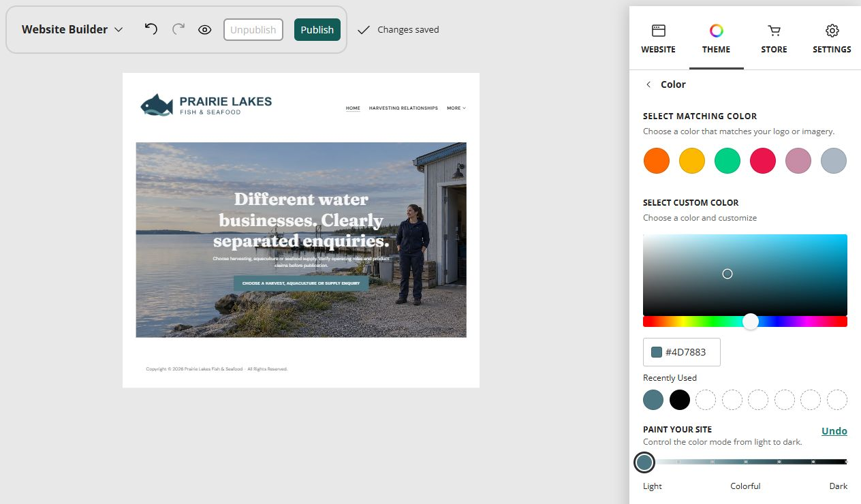Click the 'Colorful' label under the slider

click(745, 486)
